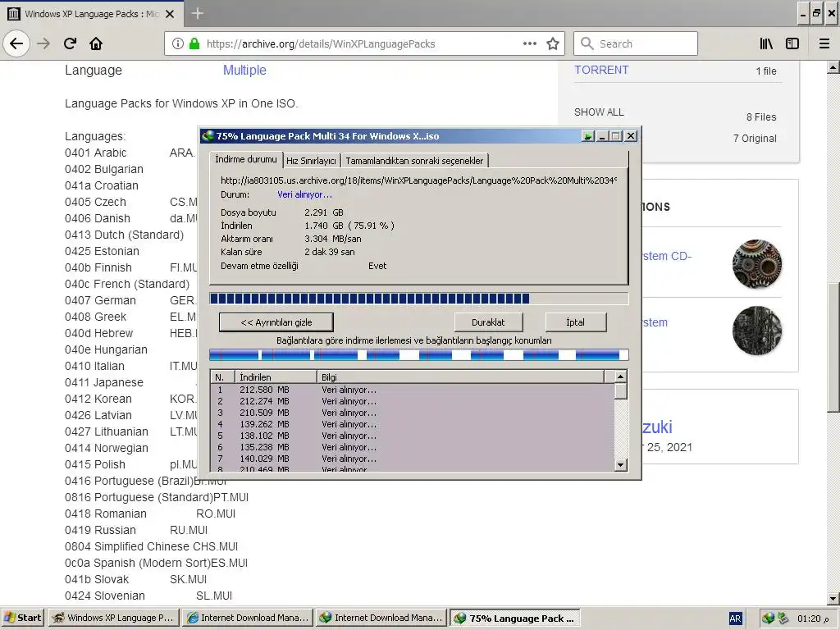Select connection row 6 with 135.238 MB
Screen dimensions: 840x630
(413, 447)
